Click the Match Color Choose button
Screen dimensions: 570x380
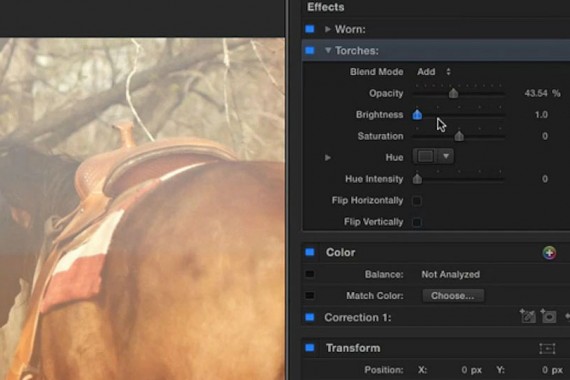[453, 296]
